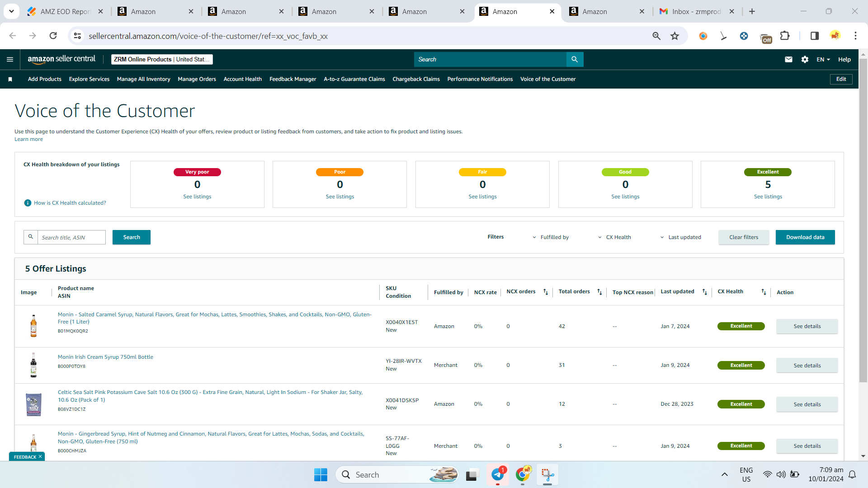Open the browser zoom magnifier icon

[656, 36]
